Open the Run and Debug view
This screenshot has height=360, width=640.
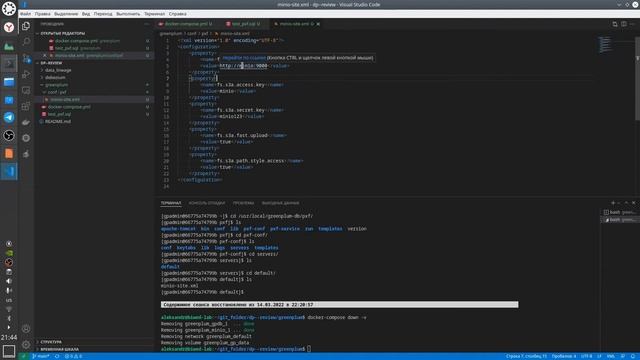click(x=26, y=74)
